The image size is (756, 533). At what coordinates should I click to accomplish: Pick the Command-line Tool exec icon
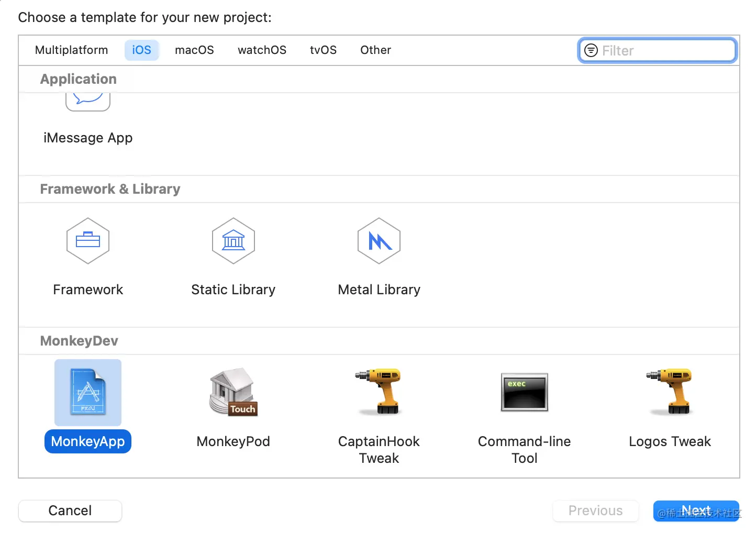[525, 392]
